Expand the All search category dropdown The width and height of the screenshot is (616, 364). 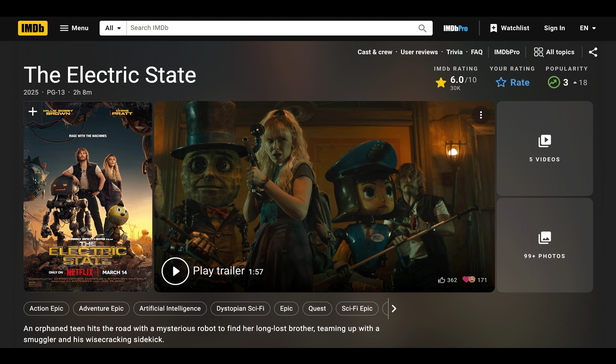[x=113, y=28]
